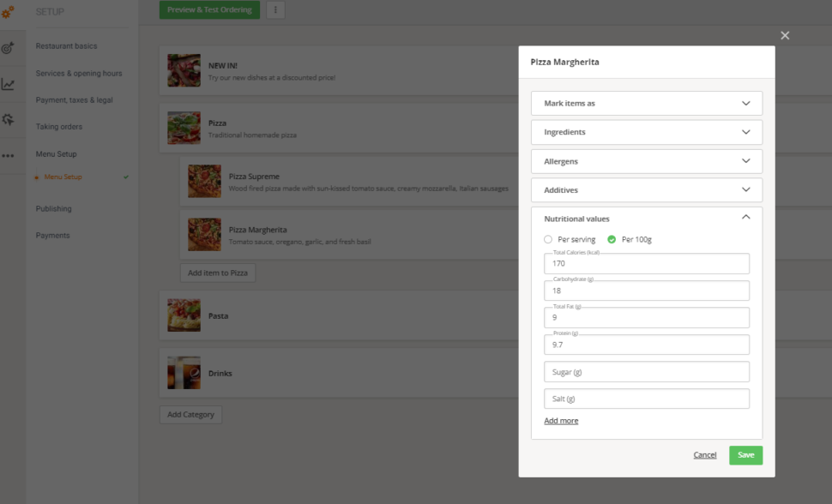Viewport: 832px width, 504px height.
Task: Click the three-dot menu beside Preview button
Action: coord(275,9)
